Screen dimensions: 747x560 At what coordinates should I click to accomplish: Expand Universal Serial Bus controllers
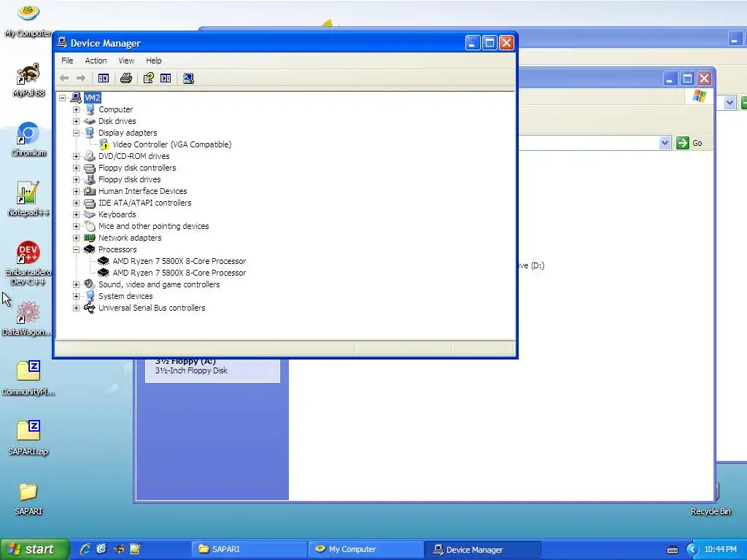(x=76, y=308)
